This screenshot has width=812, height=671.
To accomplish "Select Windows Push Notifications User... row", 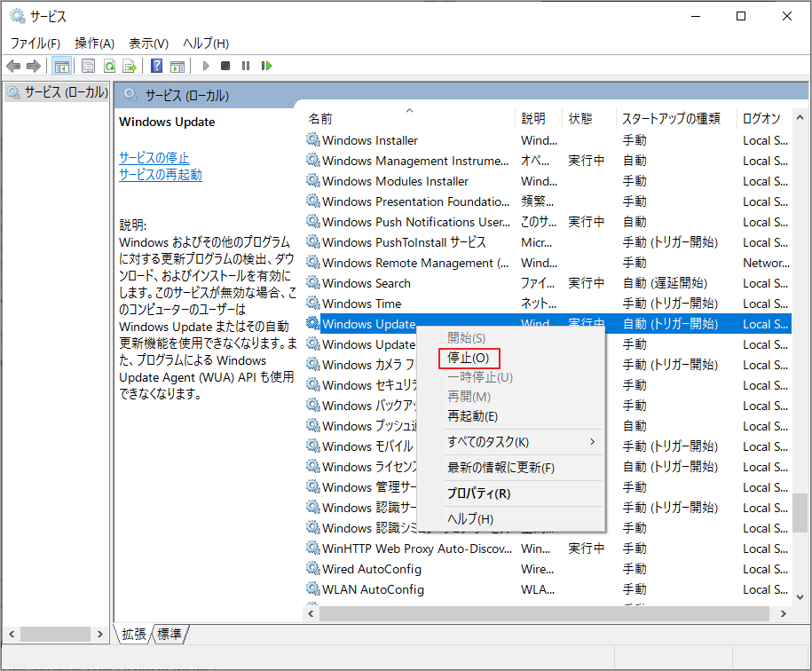I will click(x=548, y=222).
